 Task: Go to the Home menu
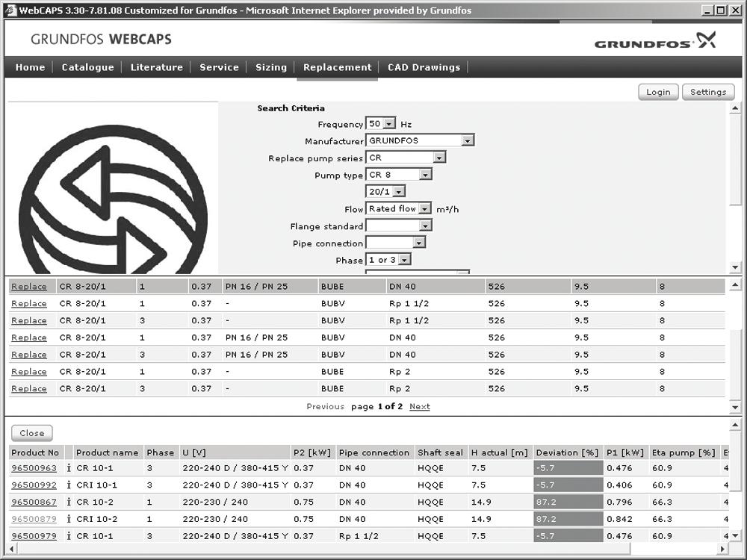(x=30, y=67)
